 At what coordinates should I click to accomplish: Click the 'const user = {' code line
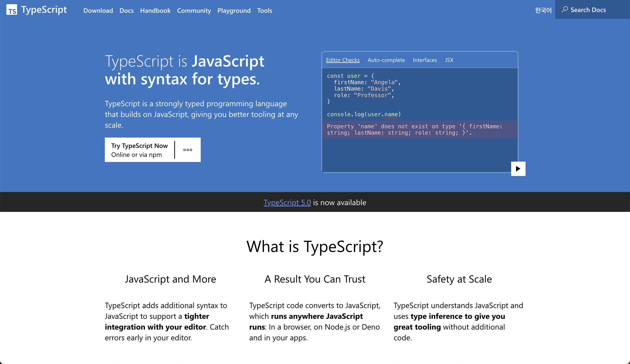(351, 76)
